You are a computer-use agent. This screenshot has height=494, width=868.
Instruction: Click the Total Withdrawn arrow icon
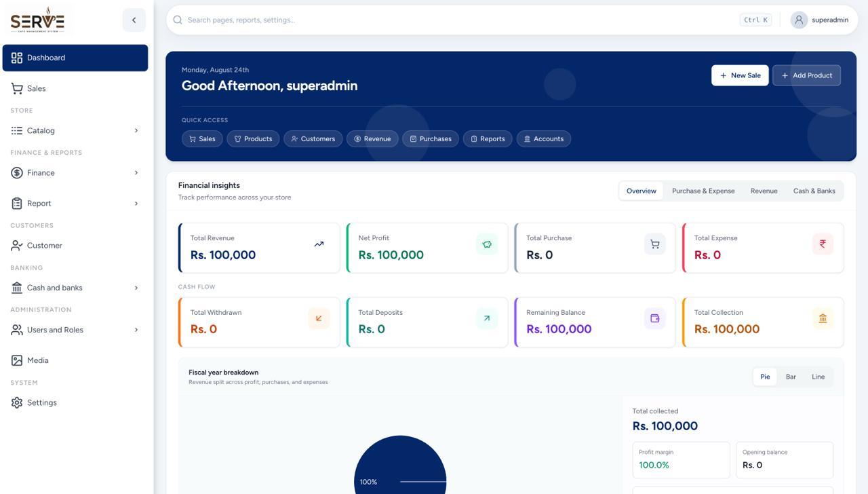319,318
